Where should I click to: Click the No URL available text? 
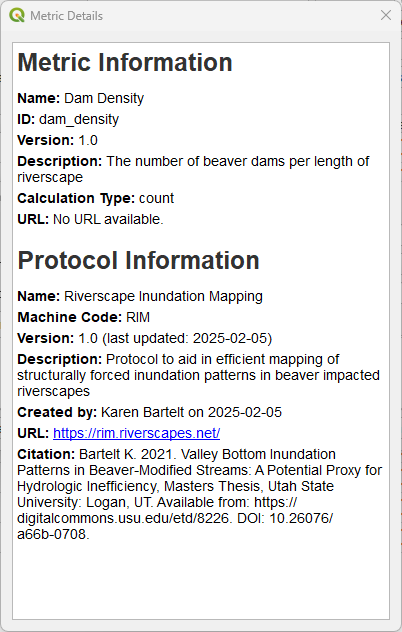point(108,219)
